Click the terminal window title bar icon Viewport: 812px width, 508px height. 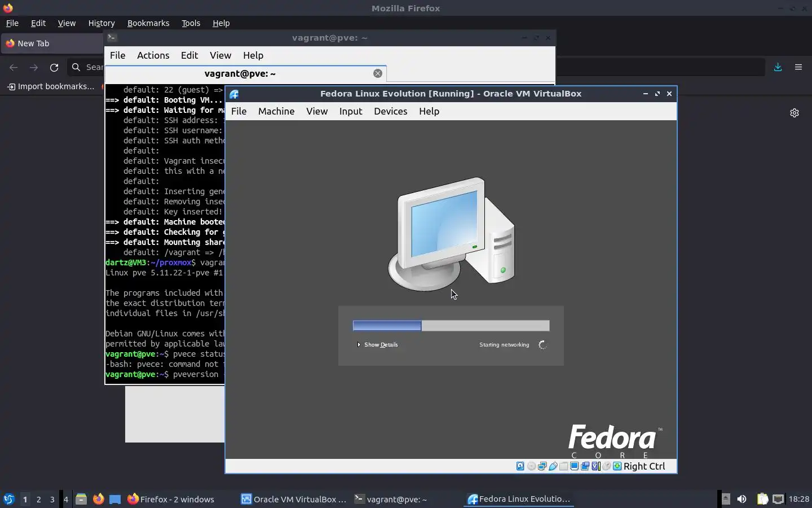(x=112, y=38)
